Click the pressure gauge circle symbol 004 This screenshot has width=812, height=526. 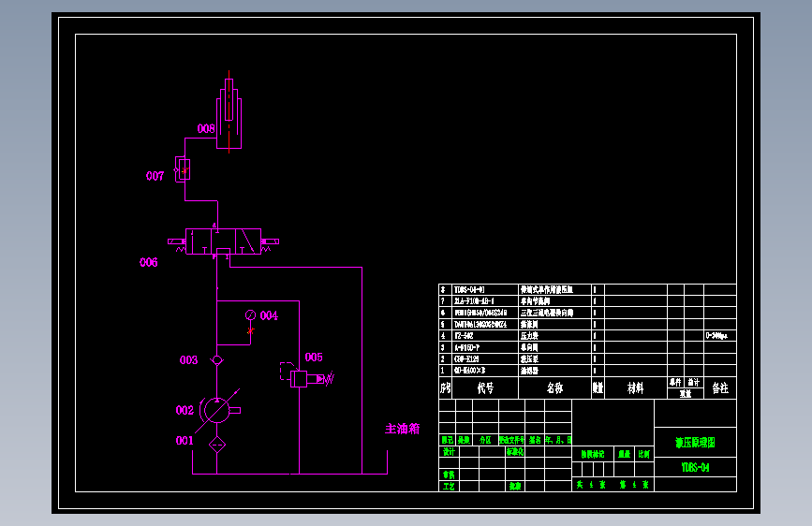pyautogui.click(x=250, y=314)
